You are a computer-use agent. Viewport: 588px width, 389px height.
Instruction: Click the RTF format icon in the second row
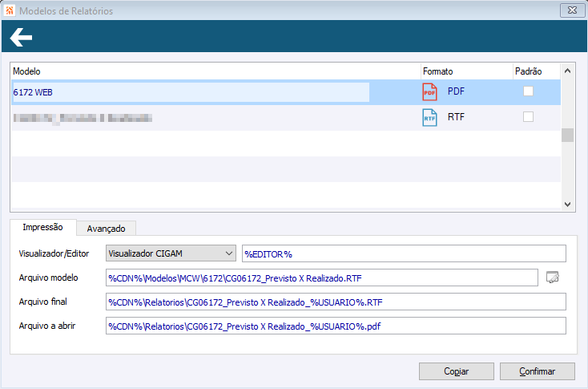(429, 118)
